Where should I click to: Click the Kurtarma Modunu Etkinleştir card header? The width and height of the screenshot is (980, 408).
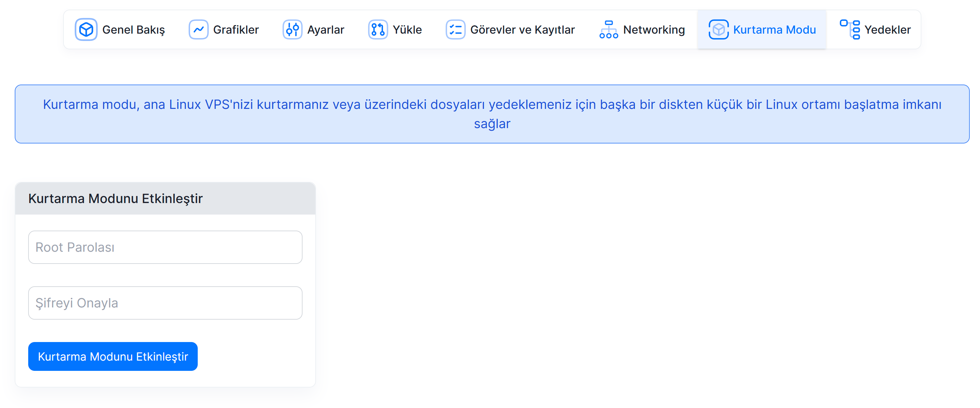tap(165, 199)
